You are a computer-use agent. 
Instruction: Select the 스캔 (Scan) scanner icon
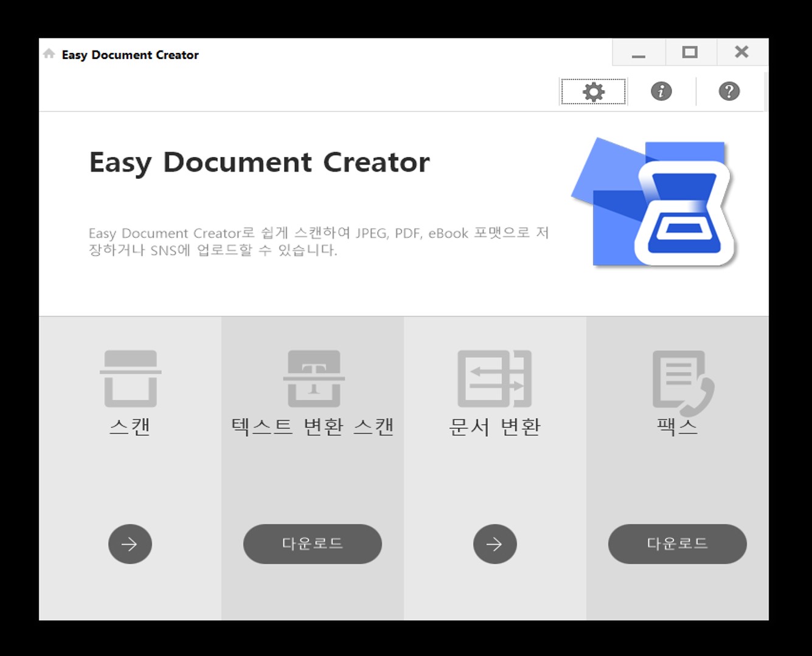[x=130, y=377]
